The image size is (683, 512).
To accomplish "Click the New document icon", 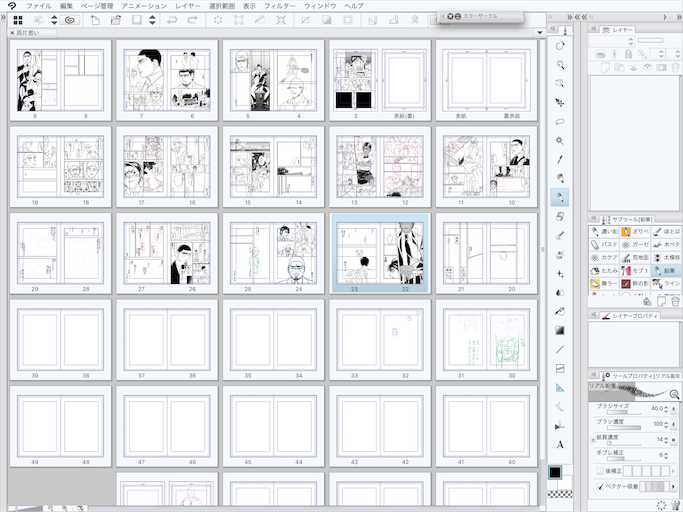I will pyautogui.click(x=95, y=20).
